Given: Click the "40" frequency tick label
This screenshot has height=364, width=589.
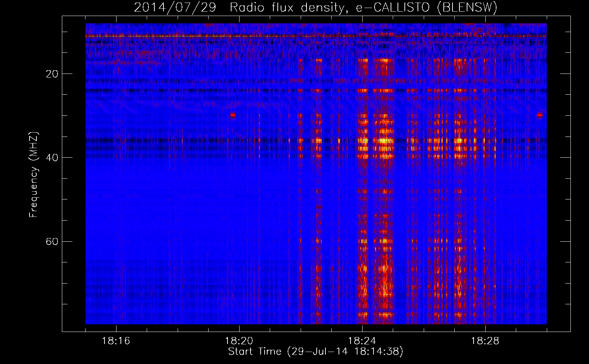Looking at the screenshot, I should pos(52,158).
